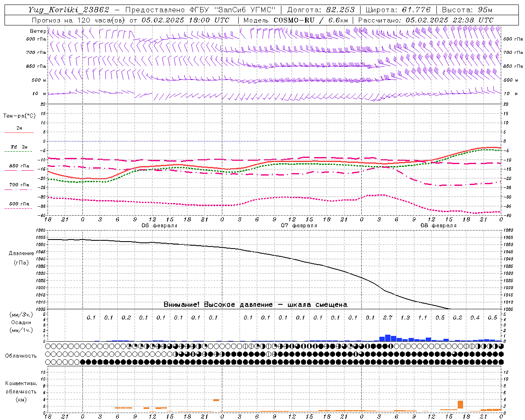Click the 'Тем-ра(°C)' axis label
The width and height of the screenshot is (525, 420).
click(x=19, y=116)
